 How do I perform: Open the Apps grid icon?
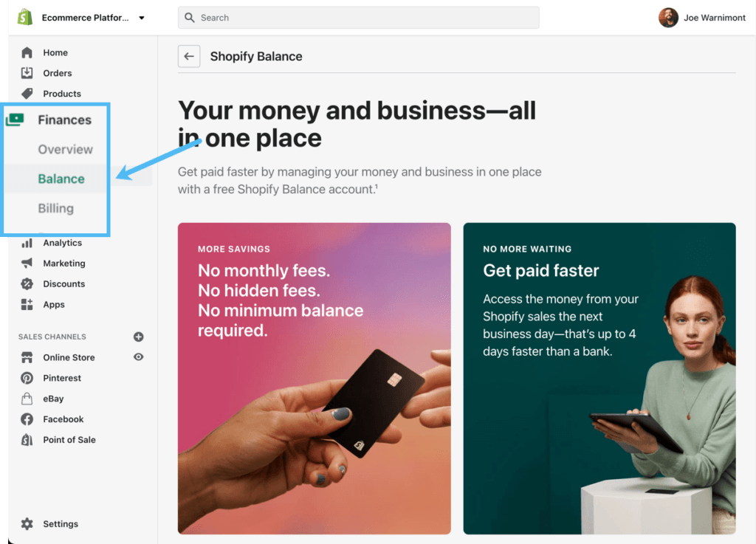click(27, 305)
